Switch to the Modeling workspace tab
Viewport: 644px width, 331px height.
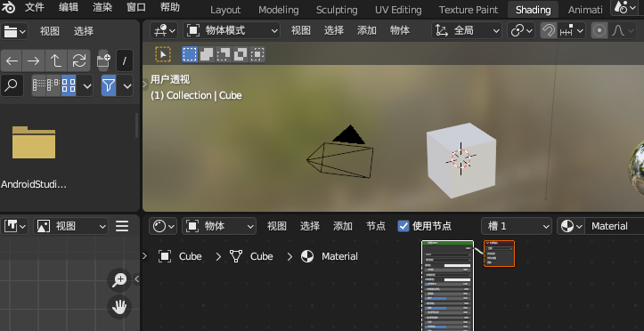[x=279, y=10]
